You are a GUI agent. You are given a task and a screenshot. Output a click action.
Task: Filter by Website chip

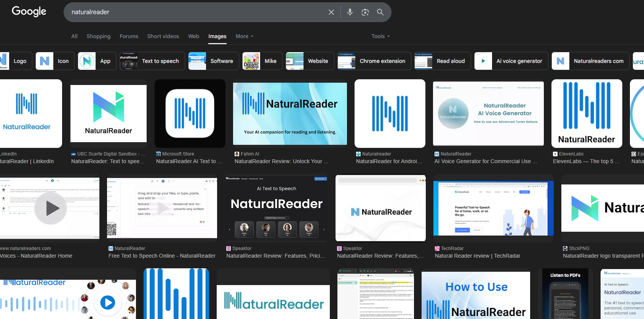coord(310,61)
